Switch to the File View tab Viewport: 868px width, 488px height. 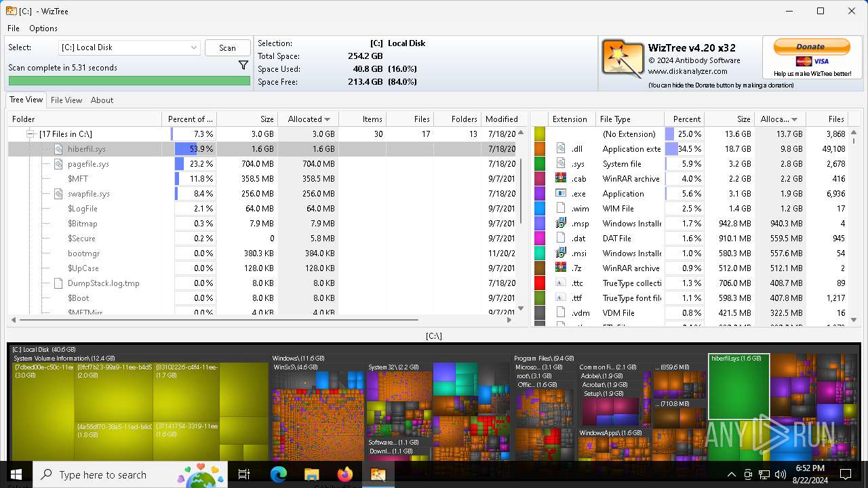click(x=66, y=100)
